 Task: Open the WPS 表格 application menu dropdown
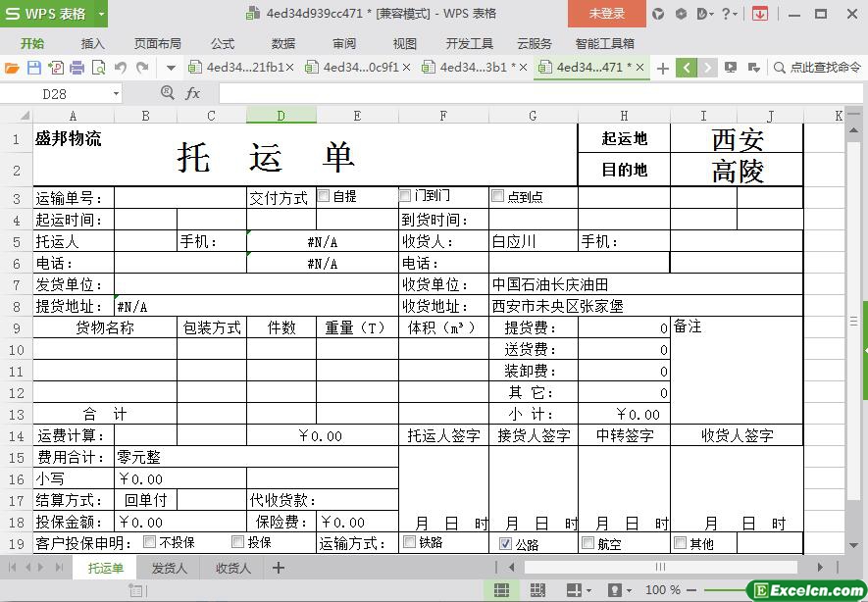(x=100, y=14)
